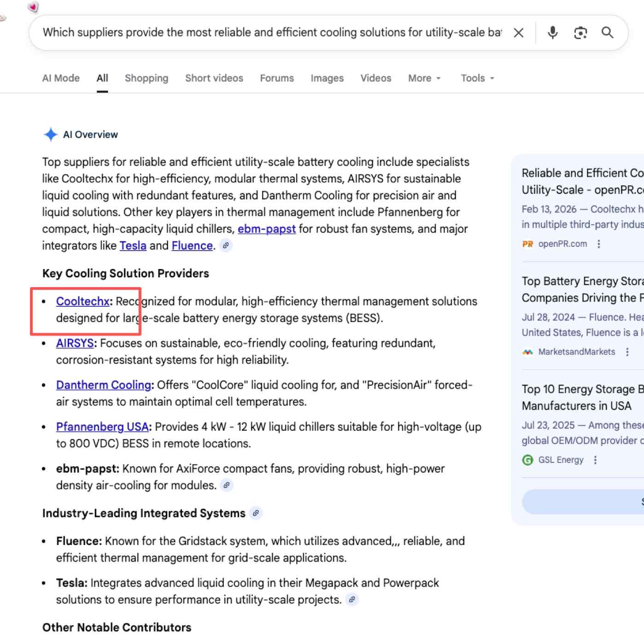Click source link icon after Tesla bullet
This screenshot has width=644, height=644.
pos(351,599)
